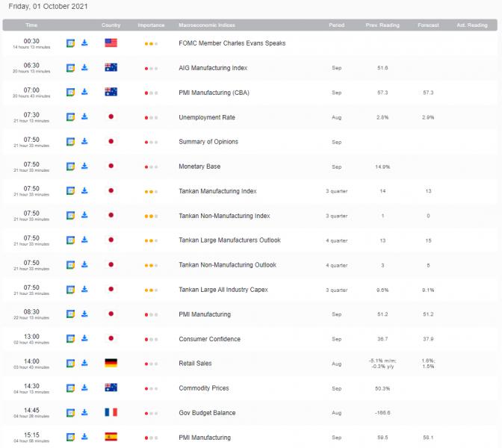Select the 37.9 Consumer Confidence forecast
Image resolution: width=502 pixels, height=448 pixels.
click(428, 339)
